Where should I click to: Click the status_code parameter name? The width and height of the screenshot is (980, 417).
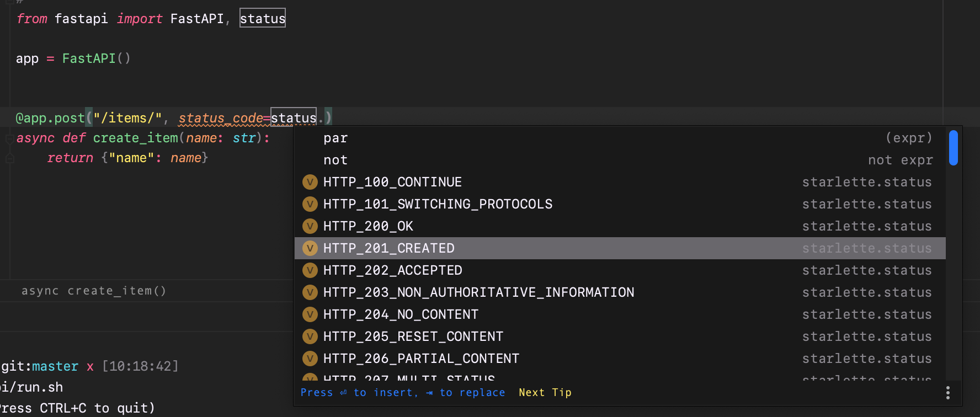click(221, 118)
